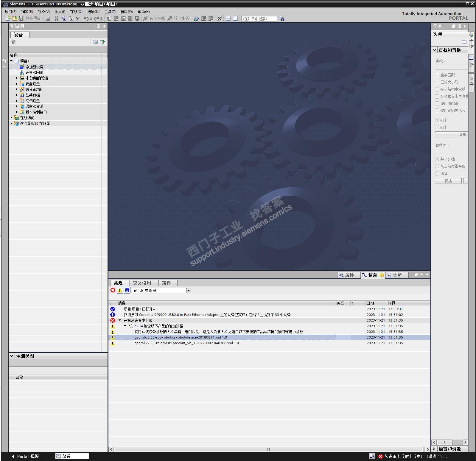Enable the 在隐藏文本中查找 checkbox
This screenshot has width=476, height=461.
point(437,96)
